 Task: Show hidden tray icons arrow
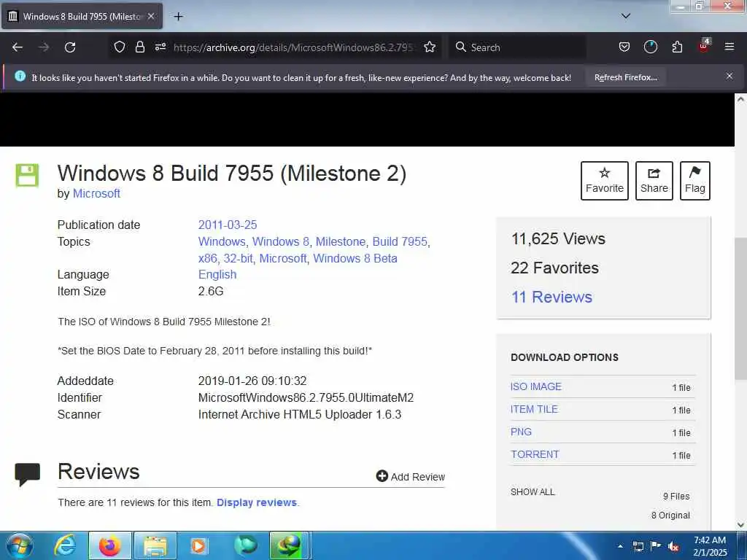pos(620,546)
